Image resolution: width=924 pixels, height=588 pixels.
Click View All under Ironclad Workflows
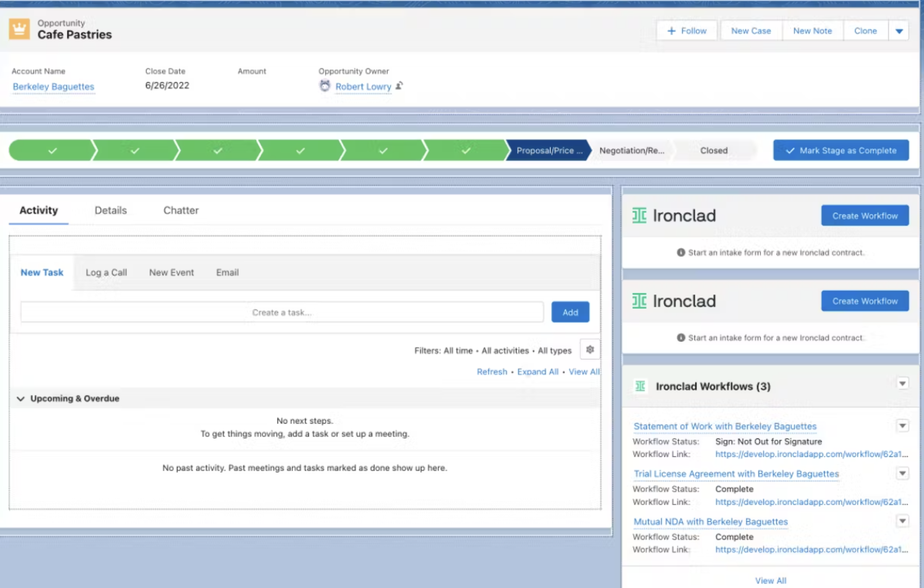[x=770, y=581]
